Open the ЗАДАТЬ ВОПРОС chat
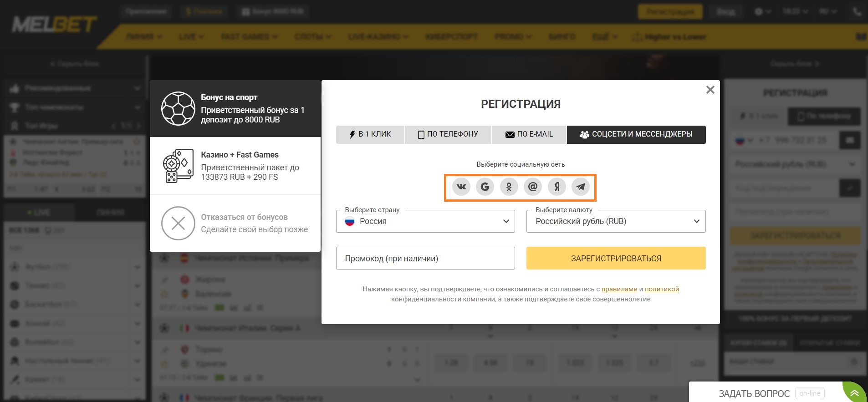This screenshot has width=868, height=402. 754,393
